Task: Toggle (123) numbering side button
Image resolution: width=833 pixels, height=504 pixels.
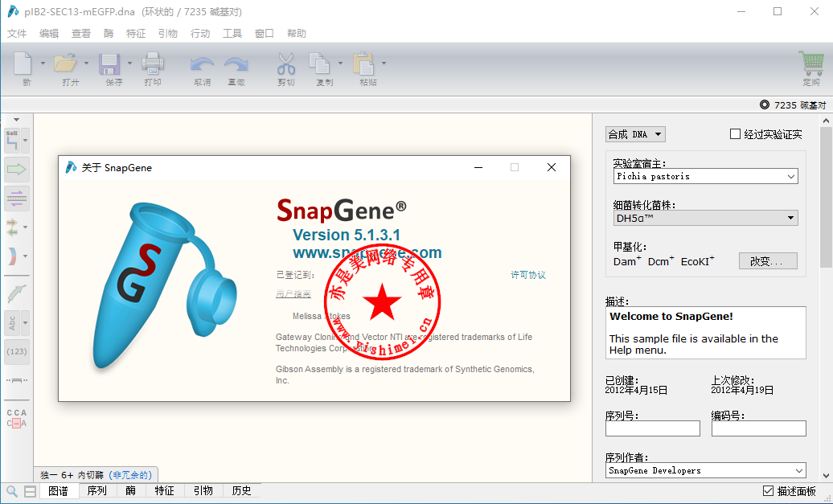Action: (16, 351)
